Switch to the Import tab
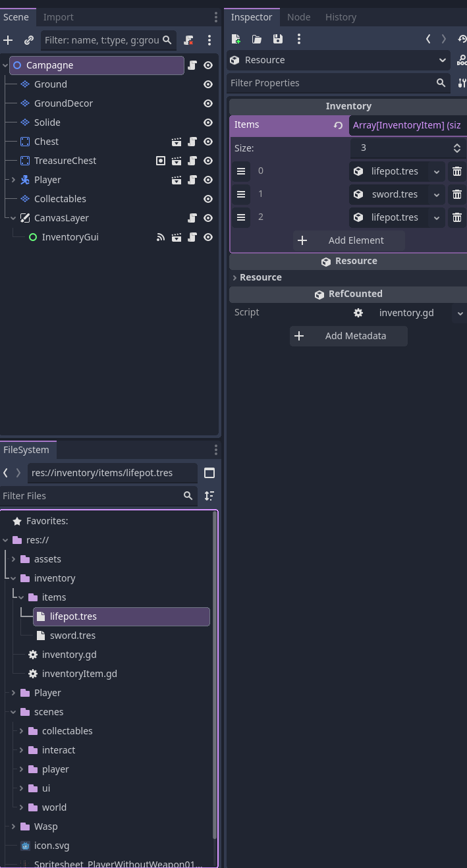 (x=58, y=17)
